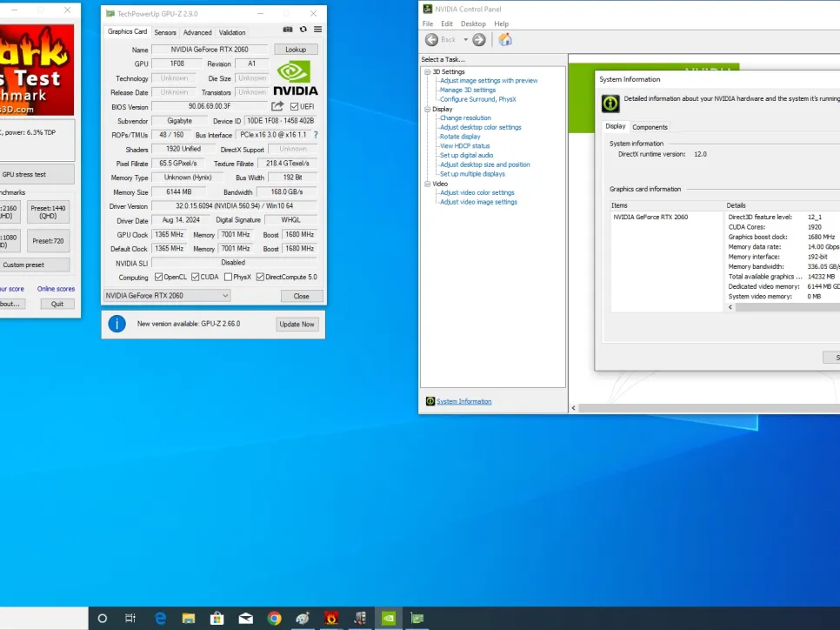The height and width of the screenshot is (630, 840).
Task: Toggle the OpenCL checkbox
Action: point(158,277)
